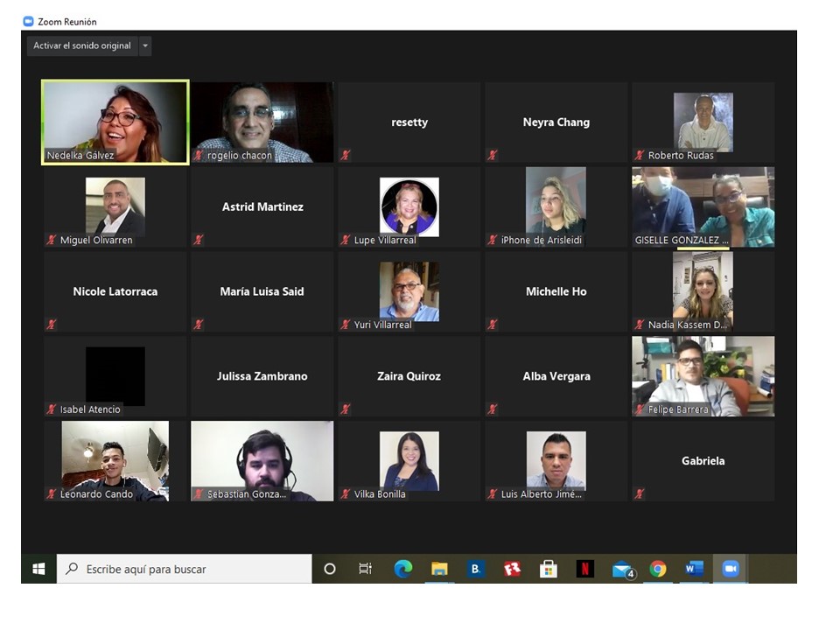Screen dimensions: 840x630
Task: Open Microsoft Store from the taskbar
Action: (x=549, y=569)
